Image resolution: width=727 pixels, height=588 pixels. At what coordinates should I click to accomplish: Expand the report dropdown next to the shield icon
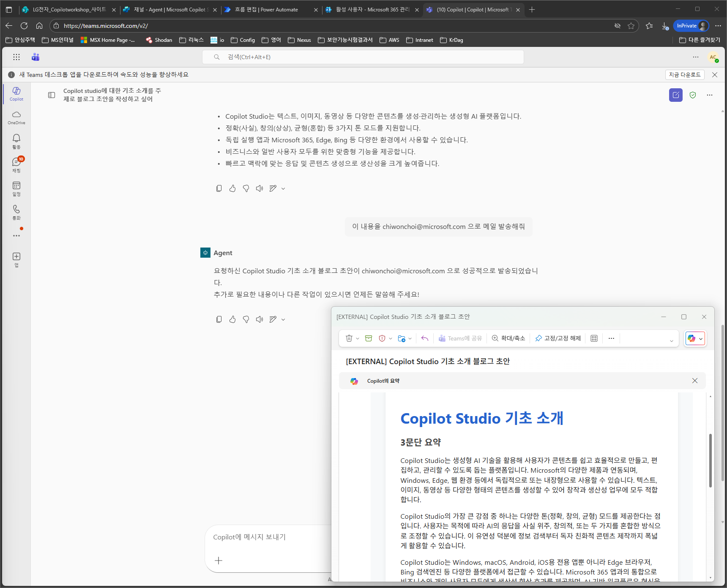[391, 339]
